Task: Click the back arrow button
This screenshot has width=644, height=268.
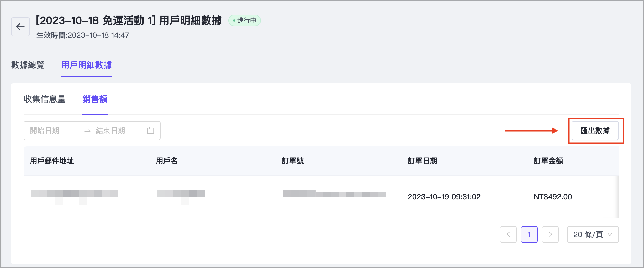Action: click(x=20, y=27)
